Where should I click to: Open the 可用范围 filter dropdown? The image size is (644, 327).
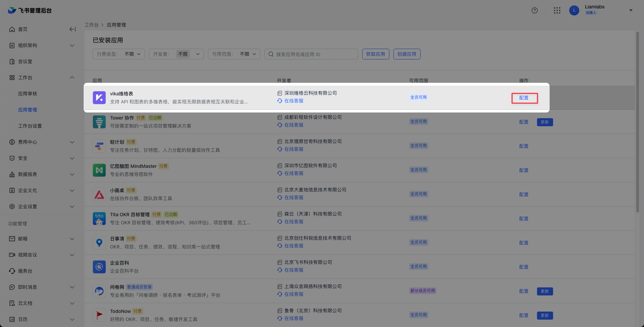(x=234, y=54)
